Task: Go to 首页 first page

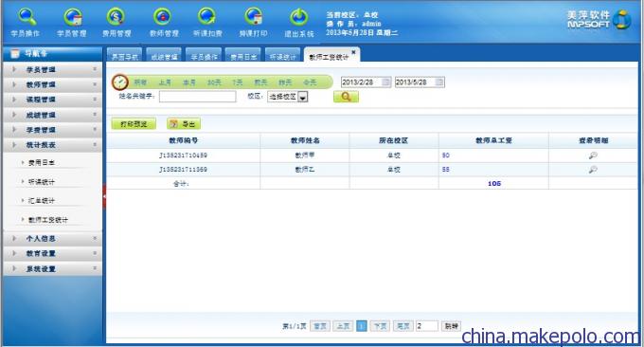Action: coord(320,326)
